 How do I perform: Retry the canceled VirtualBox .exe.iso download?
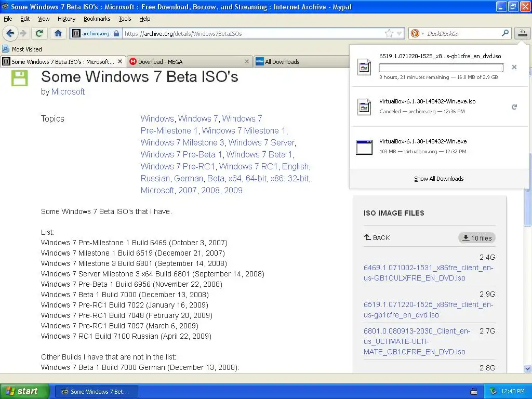point(514,107)
